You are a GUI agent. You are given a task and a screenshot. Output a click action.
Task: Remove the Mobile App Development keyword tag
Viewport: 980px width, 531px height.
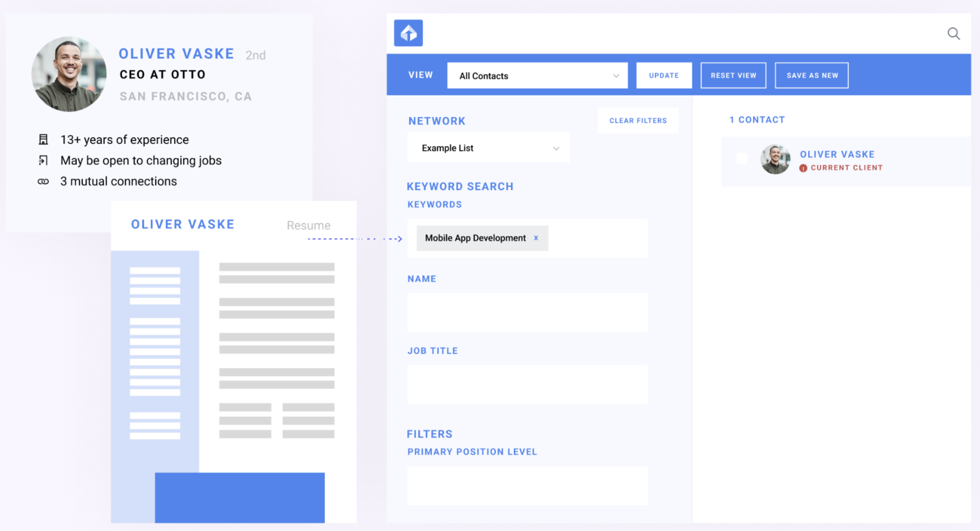pyautogui.click(x=536, y=238)
